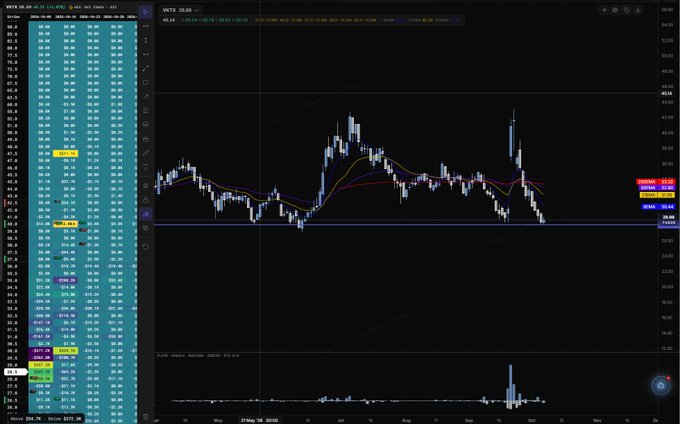Open chart settings gear icon top right
The width and height of the screenshot is (680, 424).
tap(615, 10)
